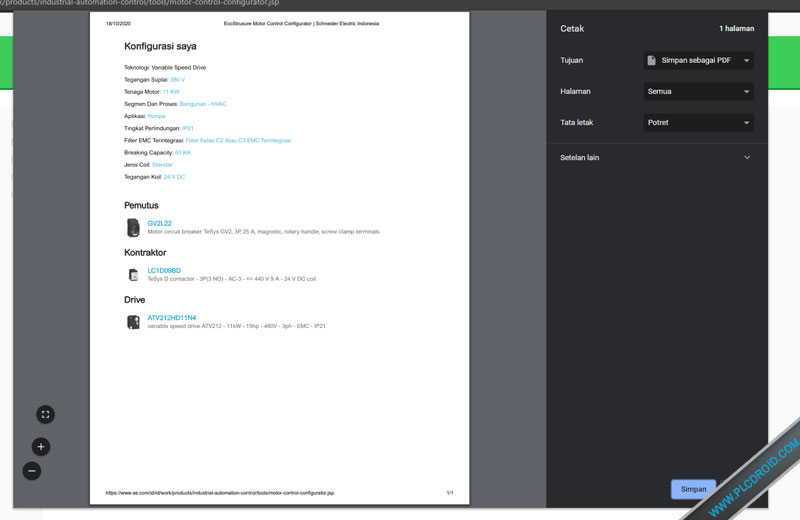Open the Tata letak layout dropdown
The height and width of the screenshot is (520, 800).
tap(698, 122)
